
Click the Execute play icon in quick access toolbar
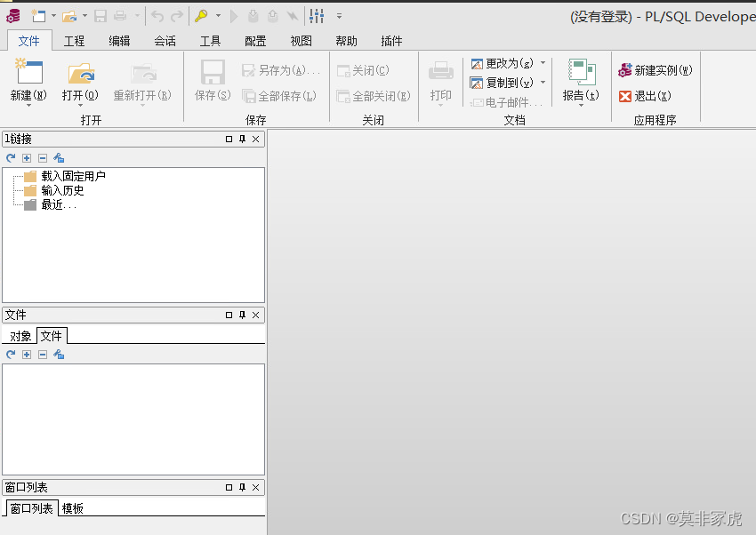coord(234,16)
